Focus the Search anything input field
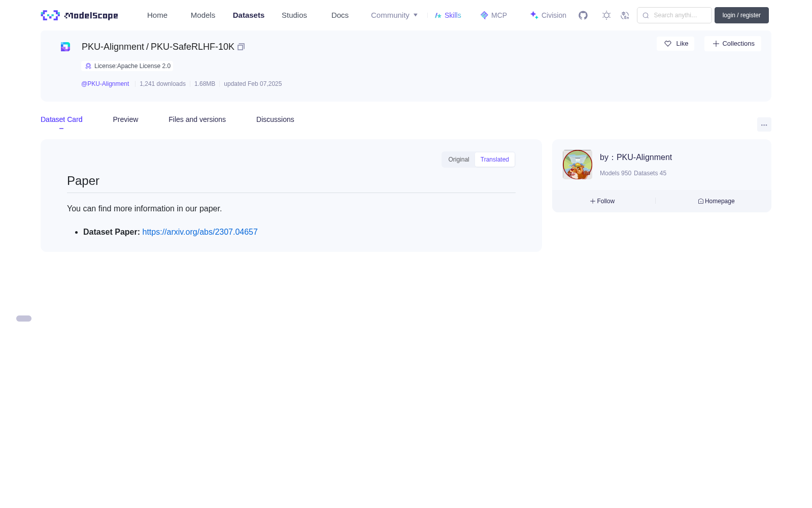This screenshot has width=812, height=508. pyautogui.click(x=674, y=15)
